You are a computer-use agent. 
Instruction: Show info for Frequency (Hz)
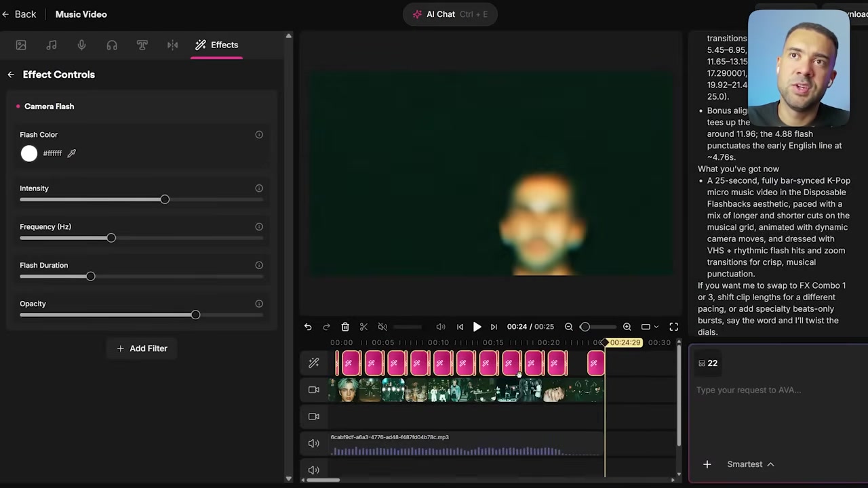[259, 227]
